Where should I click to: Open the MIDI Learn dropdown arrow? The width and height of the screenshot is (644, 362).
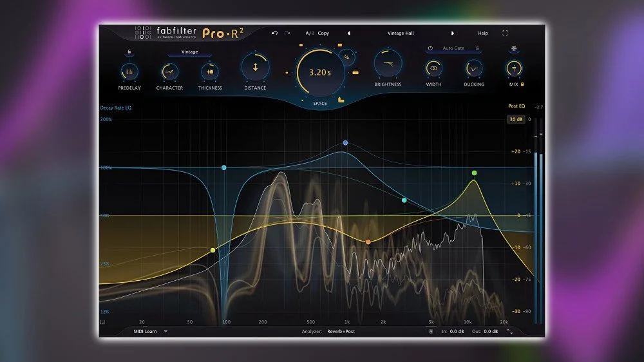pos(166,331)
